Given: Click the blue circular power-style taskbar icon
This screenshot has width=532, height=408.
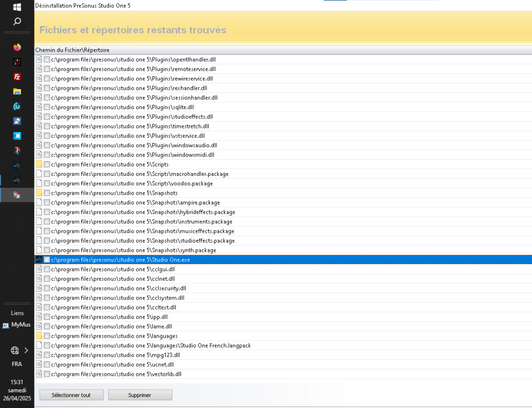Looking at the screenshot, I should [x=17, y=106].
